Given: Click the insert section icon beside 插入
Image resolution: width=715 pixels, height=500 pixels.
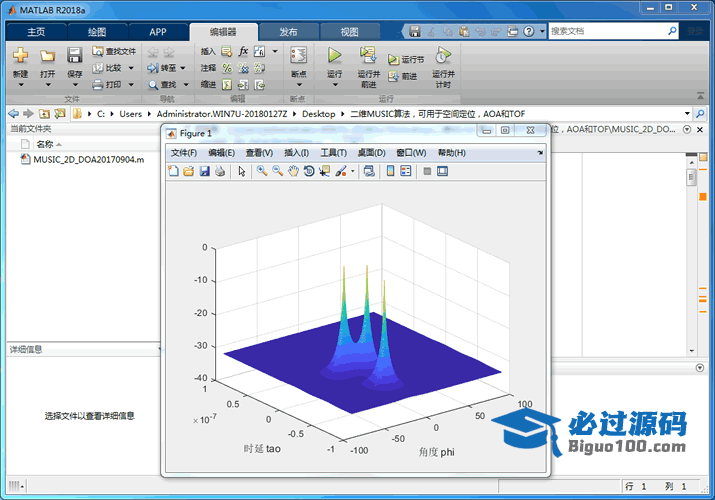Looking at the screenshot, I should coord(227,51).
